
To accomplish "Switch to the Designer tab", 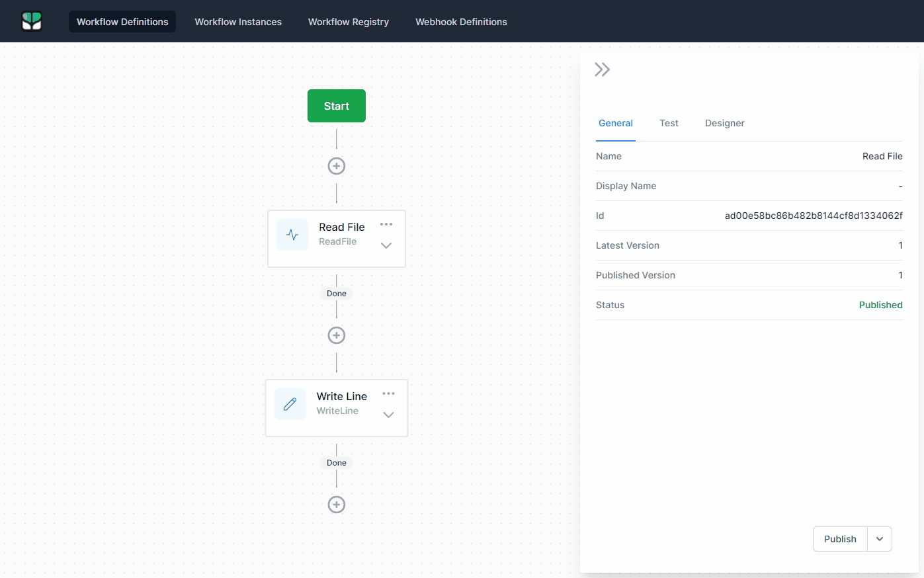I will (724, 123).
